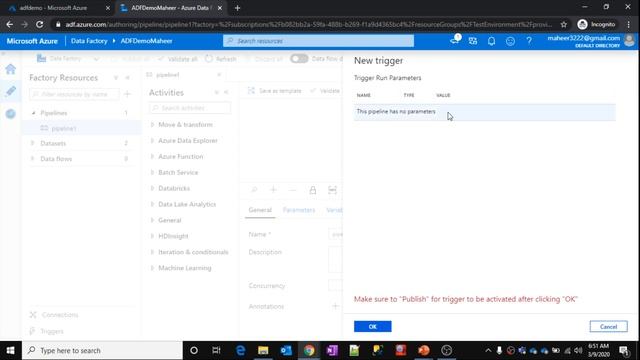
Task: Open Edge from taskbar
Action: pos(240,350)
